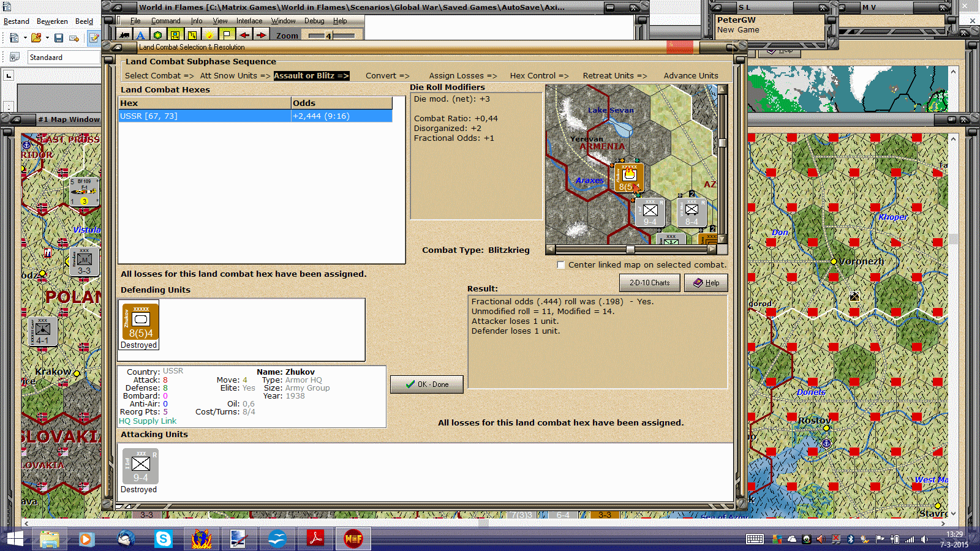Open the Beeld menu

pyautogui.click(x=84, y=21)
